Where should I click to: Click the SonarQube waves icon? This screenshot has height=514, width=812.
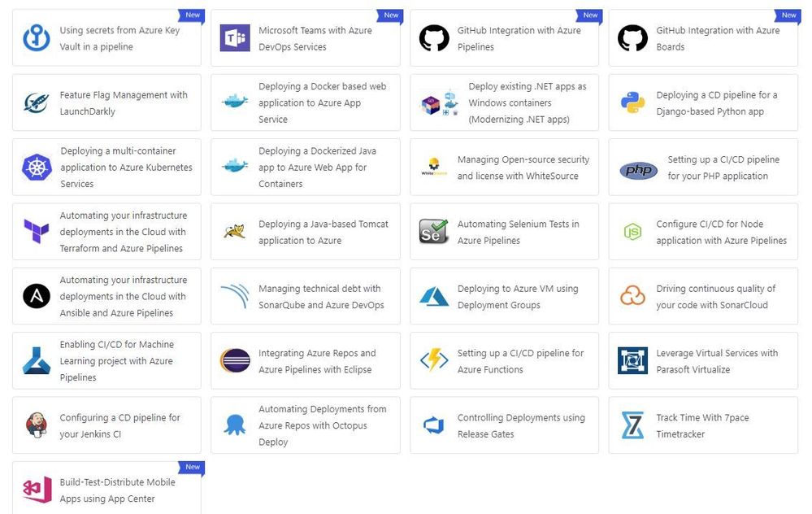point(235,296)
